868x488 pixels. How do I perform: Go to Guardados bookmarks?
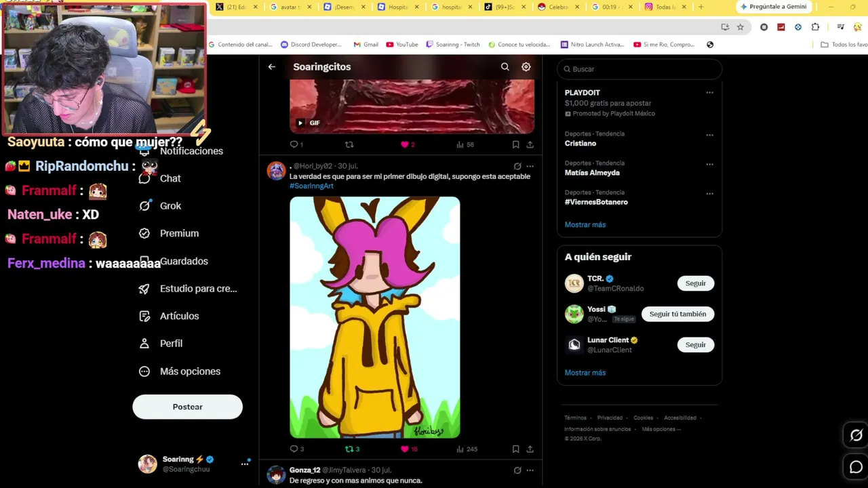point(173,261)
